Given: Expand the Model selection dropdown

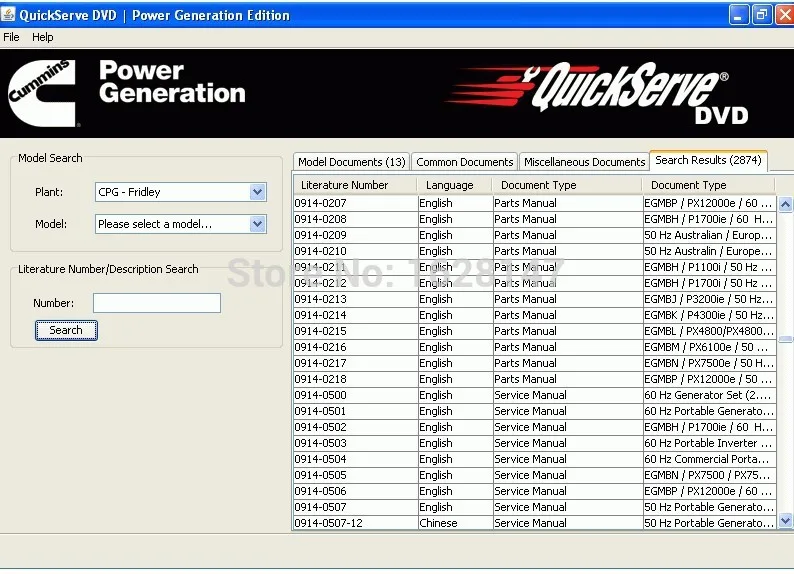Looking at the screenshot, I should click(181, 224).
